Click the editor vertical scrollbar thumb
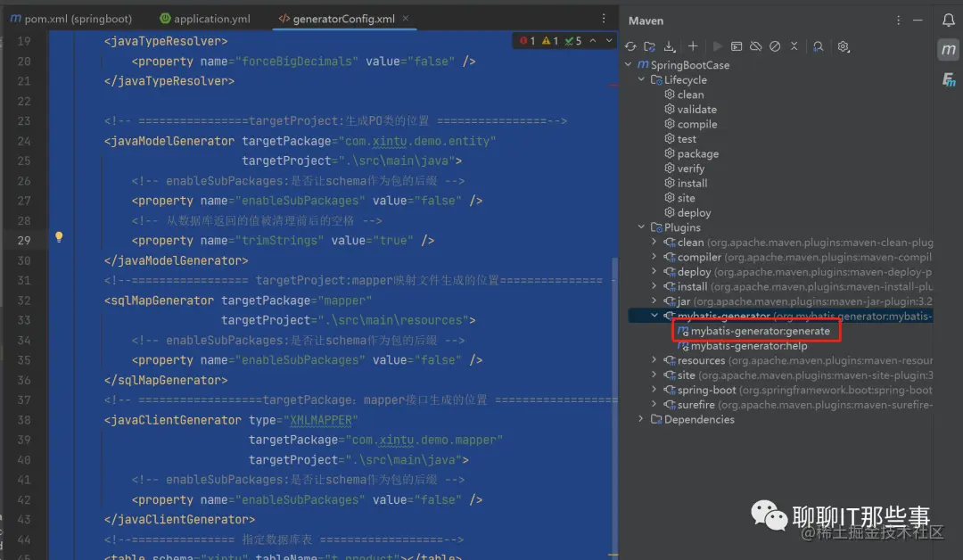Image resolution: width=963 pixels, height=560 pixels. tap(614, 405)
